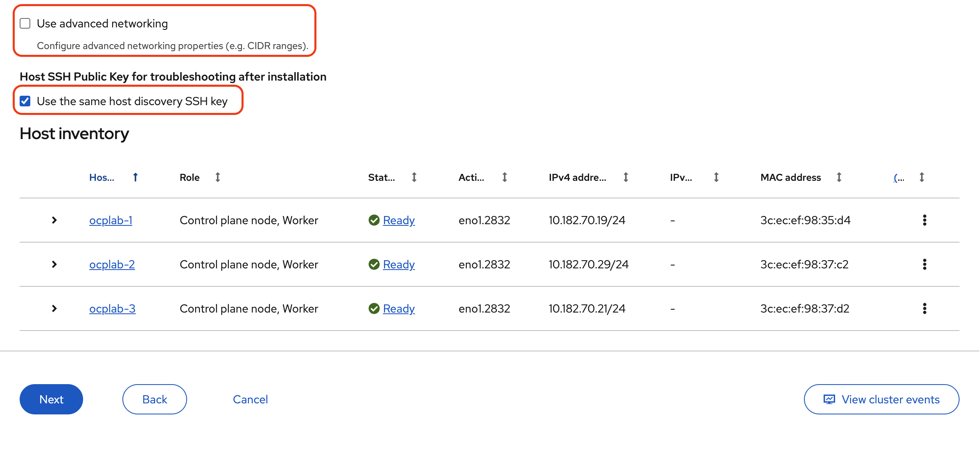The image size is (980, 459).
Task: Click the green Ready status icon for ocplab-3
Action: coord(374,308)
